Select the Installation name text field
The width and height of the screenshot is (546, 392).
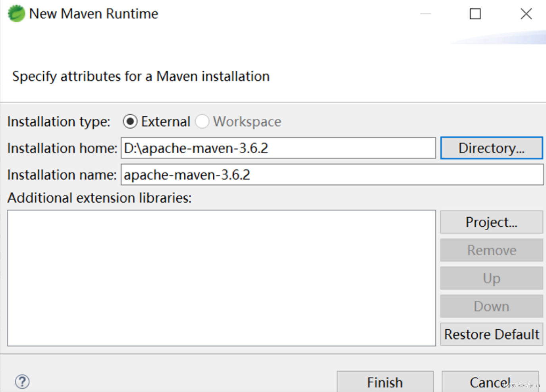coord(332,175)
